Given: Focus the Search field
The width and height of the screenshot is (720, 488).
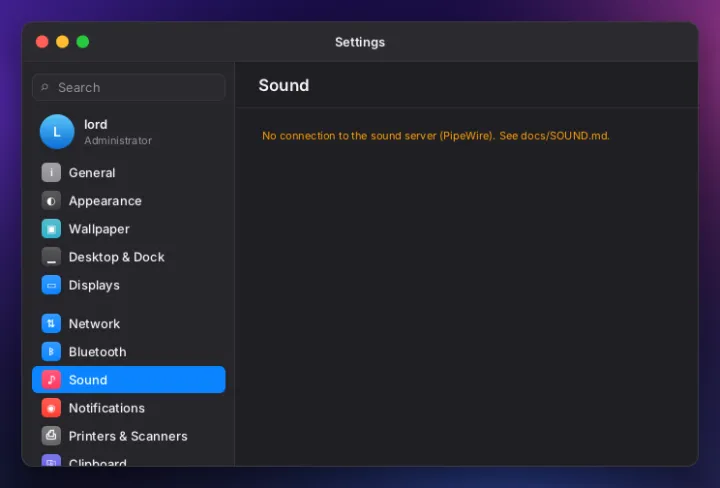Looking at the screenshot, I should coord(129,87).
